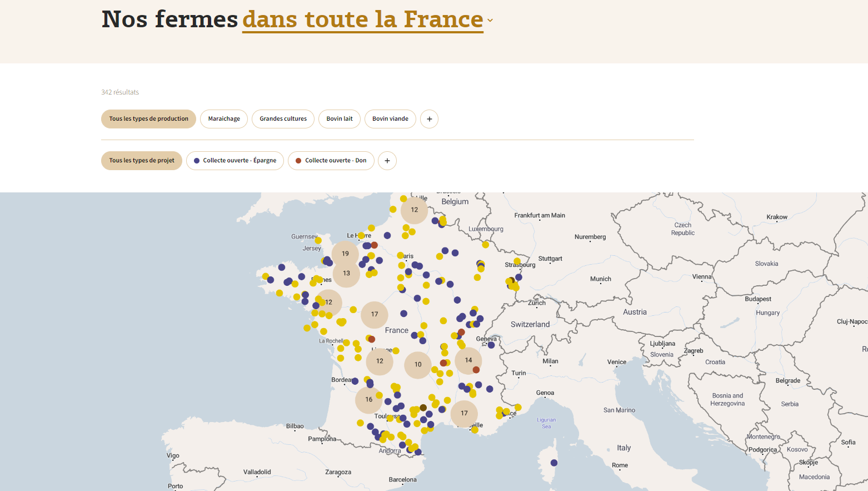This screenshot has width=868, height=491.
Task: Open the cluster of 14 farms
Action: (x=468, y=360)
